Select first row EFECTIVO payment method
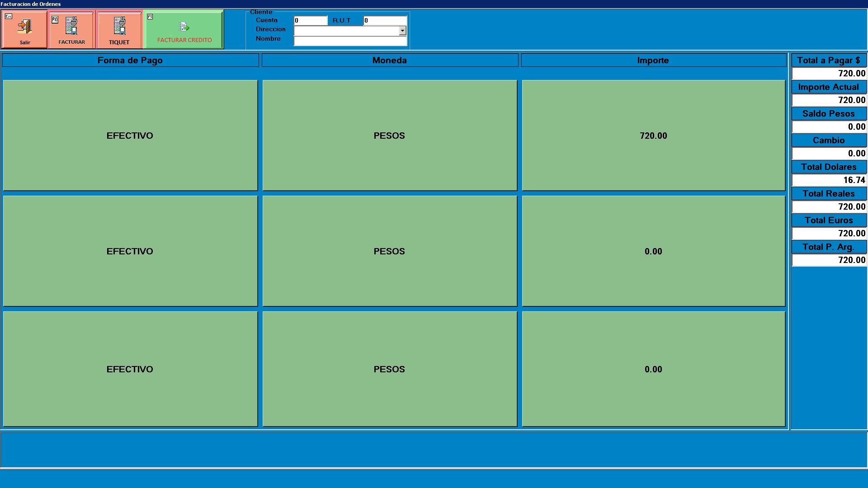Viewport: 868px width, 488px height. 130,136
